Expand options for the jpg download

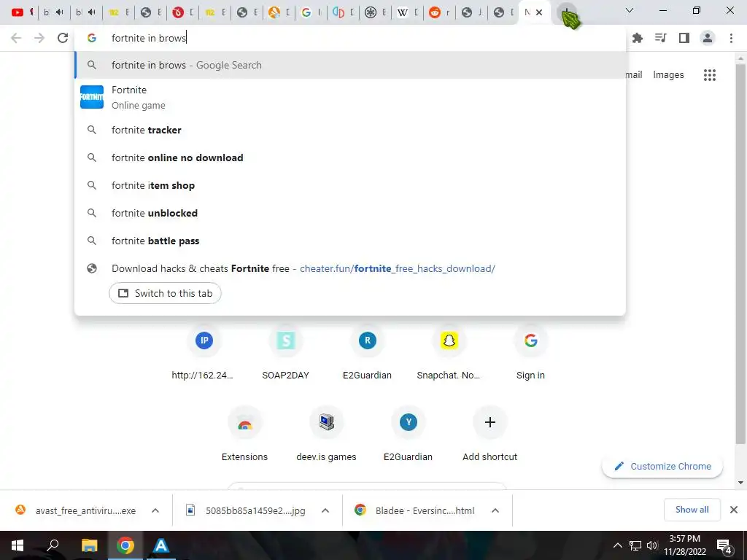coord(325,510)
